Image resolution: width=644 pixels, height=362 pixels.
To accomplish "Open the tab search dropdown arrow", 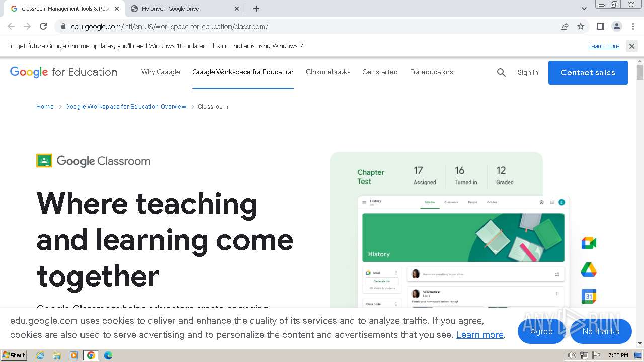I will tap(584, 9).
